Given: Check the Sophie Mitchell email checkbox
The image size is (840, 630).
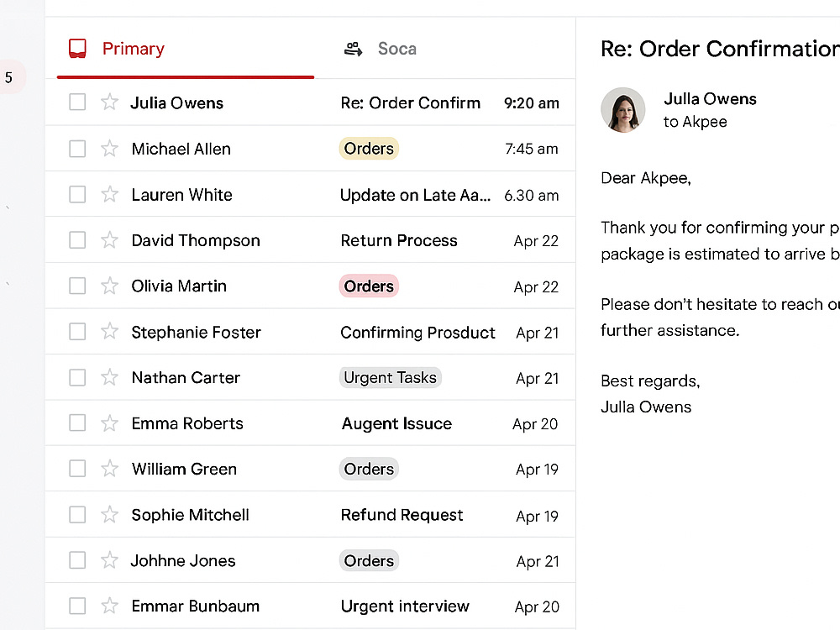Looking at the screenshot, I should (x=77, y=514).
